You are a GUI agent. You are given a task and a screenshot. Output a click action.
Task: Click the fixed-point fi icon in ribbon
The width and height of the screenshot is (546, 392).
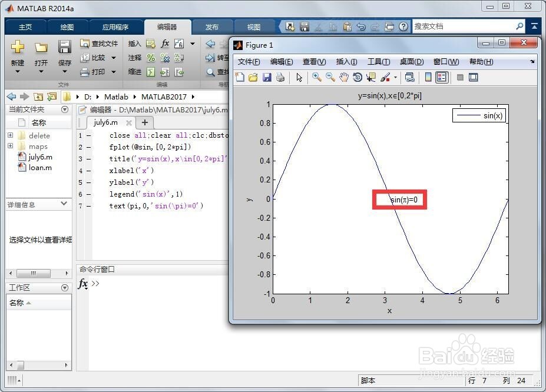(x=178, y=44)
